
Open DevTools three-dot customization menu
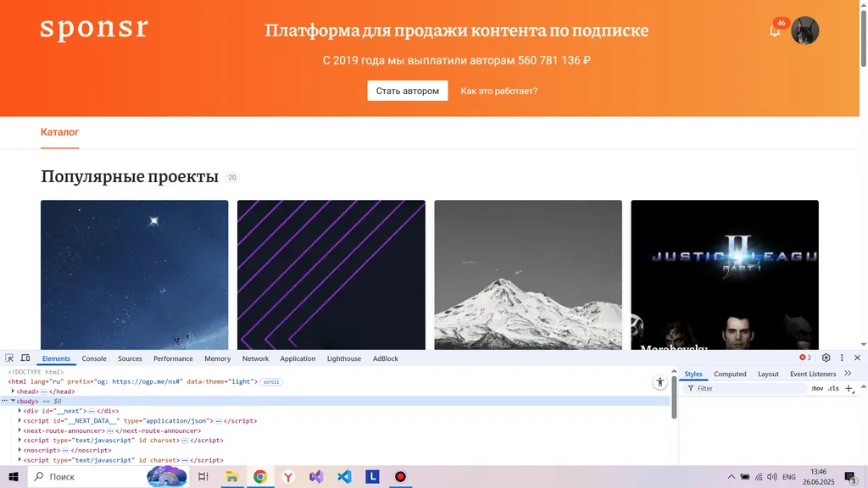842,358
